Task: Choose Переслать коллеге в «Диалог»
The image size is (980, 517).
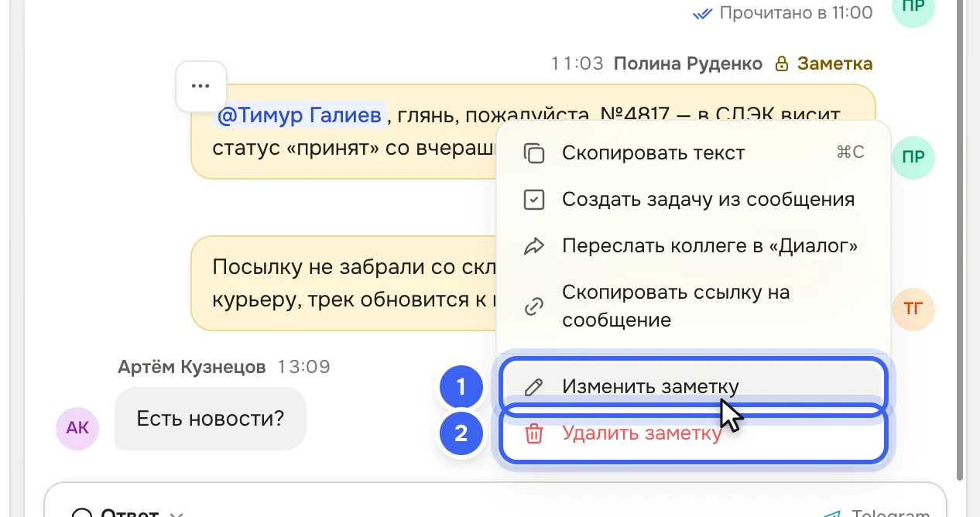Action: [x=694, y=246]
